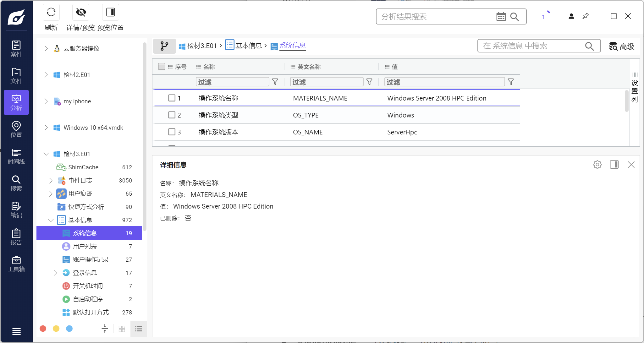This screenshot has height=343, width=644.
Task: Expand the my iphone tree node
Action: click(46, 101)
